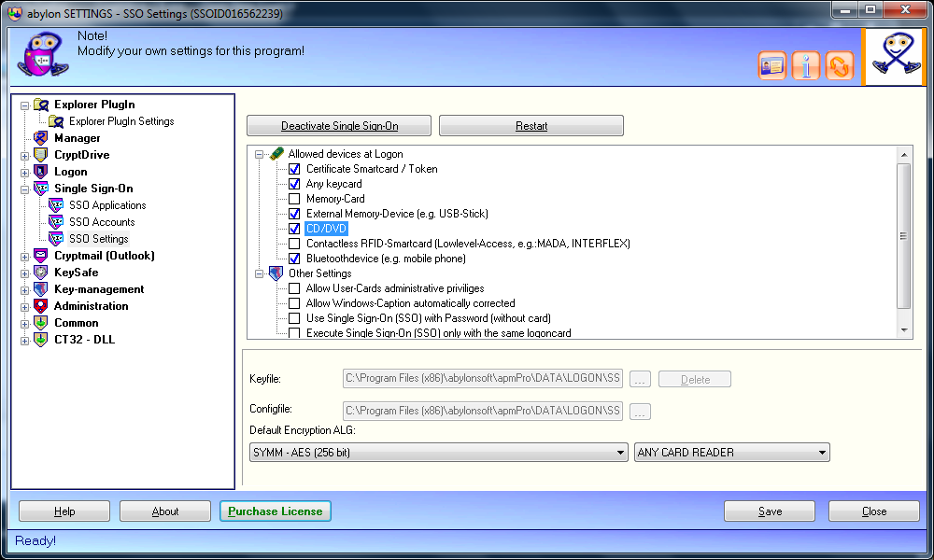Select Explorer PlugIn Settings item
This screenshot has width=934, height=560.
pyautogui.click(x=121, y=121)
